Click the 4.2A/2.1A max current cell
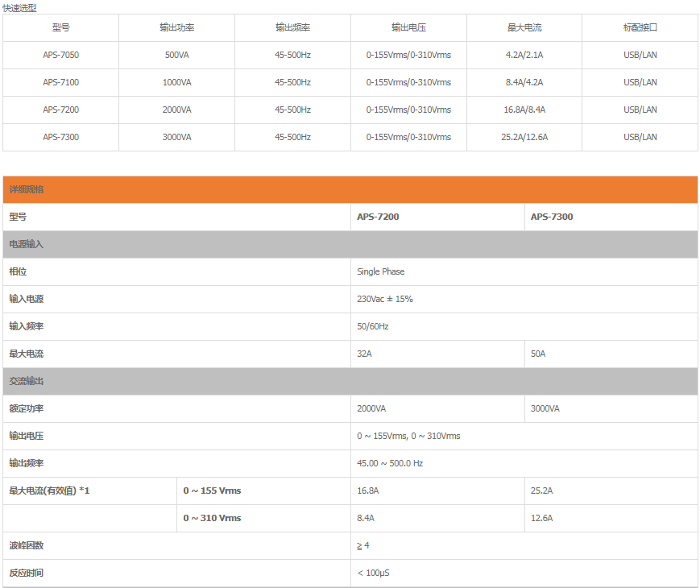The width and height of the screenshot is (700, 588). (524, 55)
